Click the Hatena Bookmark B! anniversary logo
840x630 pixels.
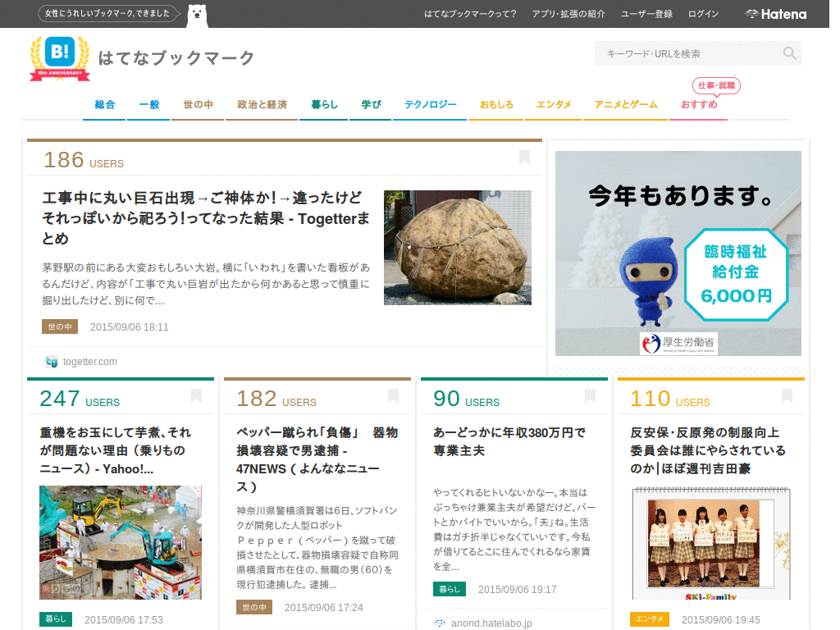pyautogui.click(x=59, y=58)
